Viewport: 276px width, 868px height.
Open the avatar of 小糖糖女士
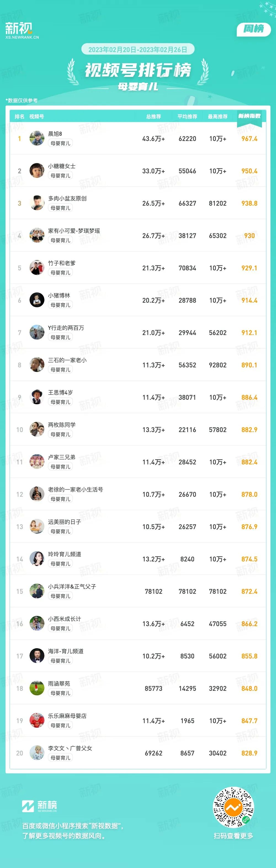click(x=37, y=171)
